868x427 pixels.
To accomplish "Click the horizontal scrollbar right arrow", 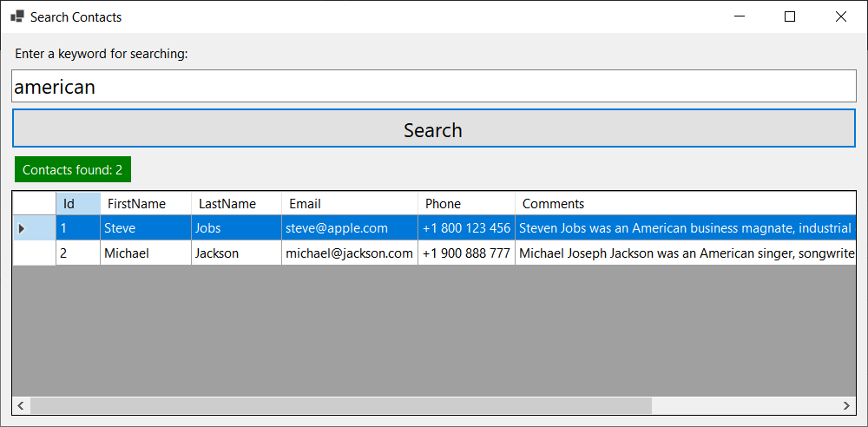I will pyautogui.click(x=846, y=405).
